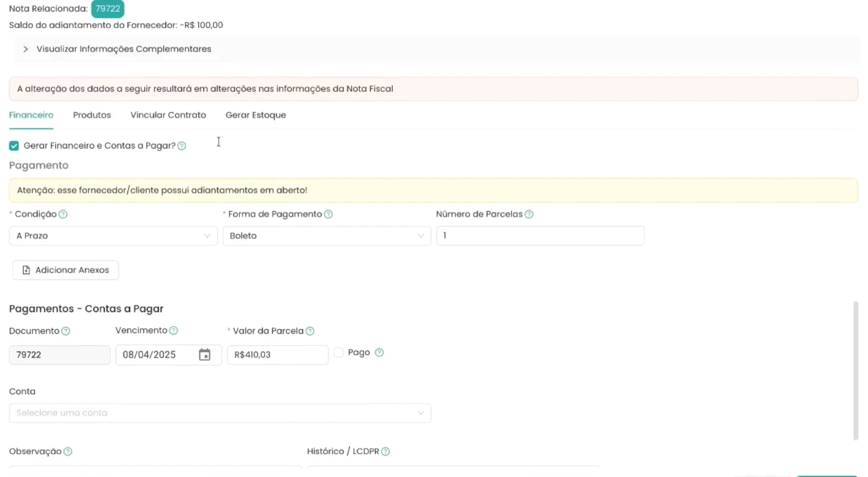Enable the Pago checkbox

(338, 352)
